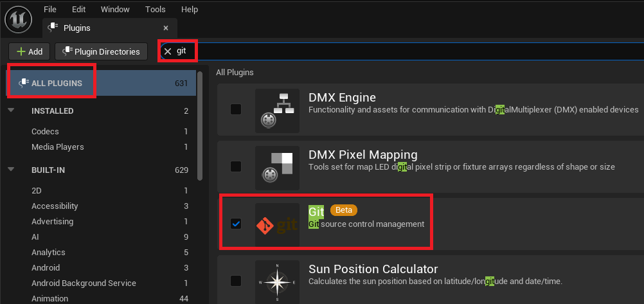Select ALL PLUGINS category
The image size is (644, 304).
click(x=101, y=83)
